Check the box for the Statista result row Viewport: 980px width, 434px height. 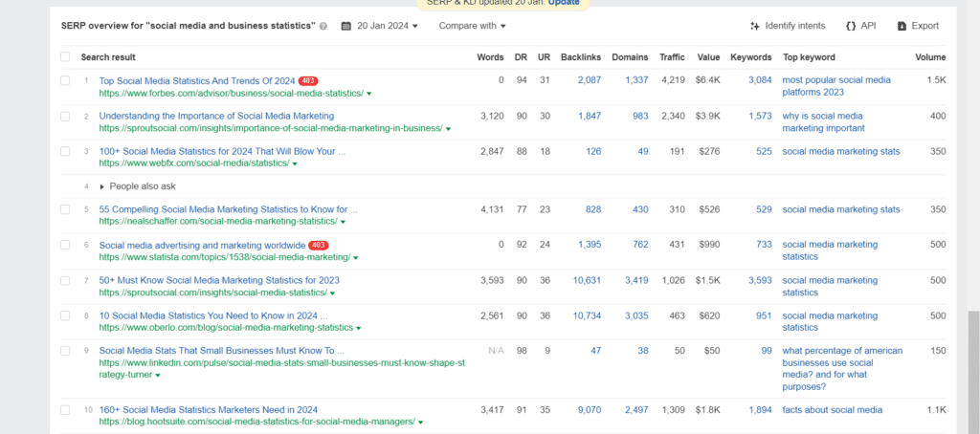point(65,246)
